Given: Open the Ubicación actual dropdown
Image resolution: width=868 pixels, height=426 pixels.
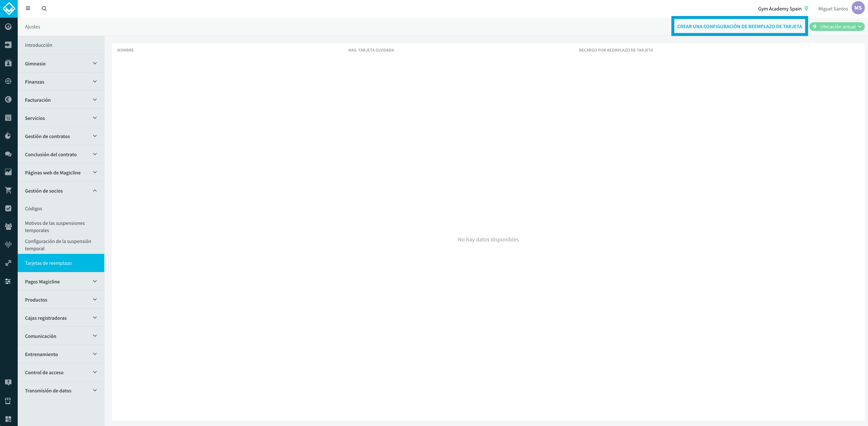Looking at the screenshot, I should tap(837, 27).
